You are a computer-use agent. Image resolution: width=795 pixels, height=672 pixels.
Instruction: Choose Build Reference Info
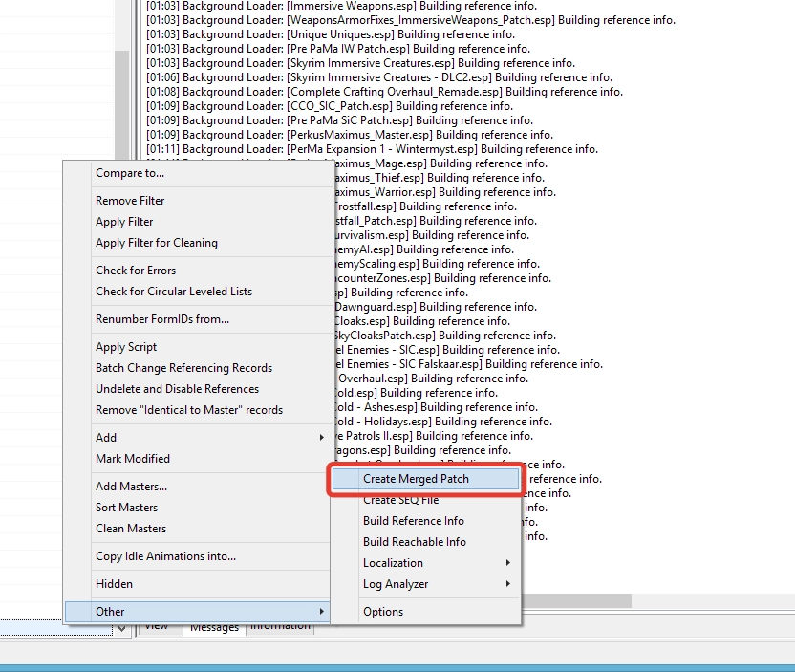pyautogui.click(x=413, y=521)
